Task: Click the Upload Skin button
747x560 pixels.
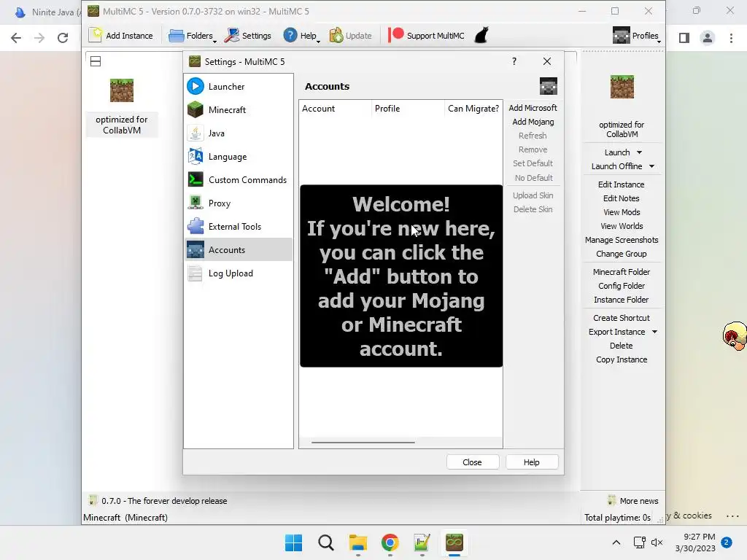Action: (x=533, y=195)
